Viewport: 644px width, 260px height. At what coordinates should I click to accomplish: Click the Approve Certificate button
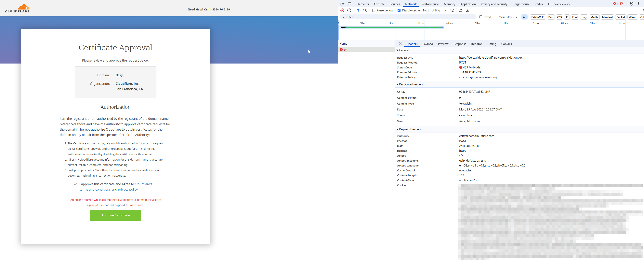pos(115,215)
